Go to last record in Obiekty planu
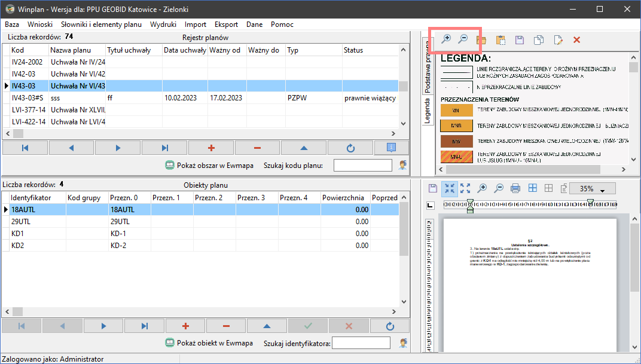The width and height of the screenshot is (641, 364). [x=144, y=326]
